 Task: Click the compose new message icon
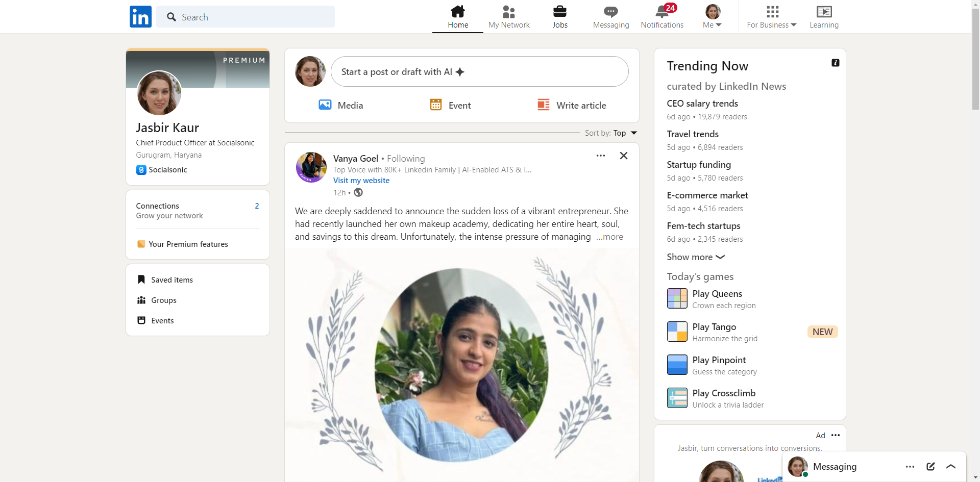[930, 466]
